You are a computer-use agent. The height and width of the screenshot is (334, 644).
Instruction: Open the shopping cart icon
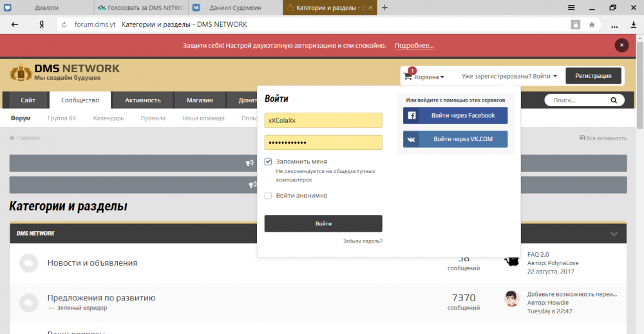click(x=407, y=77)
